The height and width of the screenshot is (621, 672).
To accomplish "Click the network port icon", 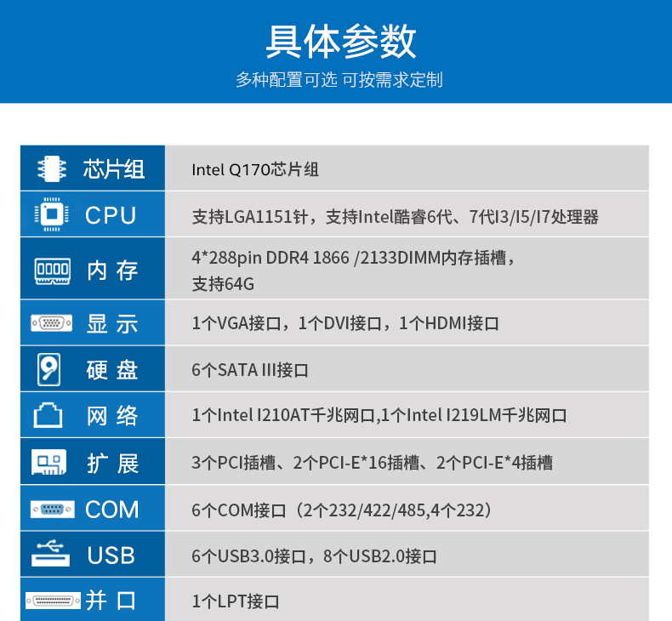I will coord(48,416).
